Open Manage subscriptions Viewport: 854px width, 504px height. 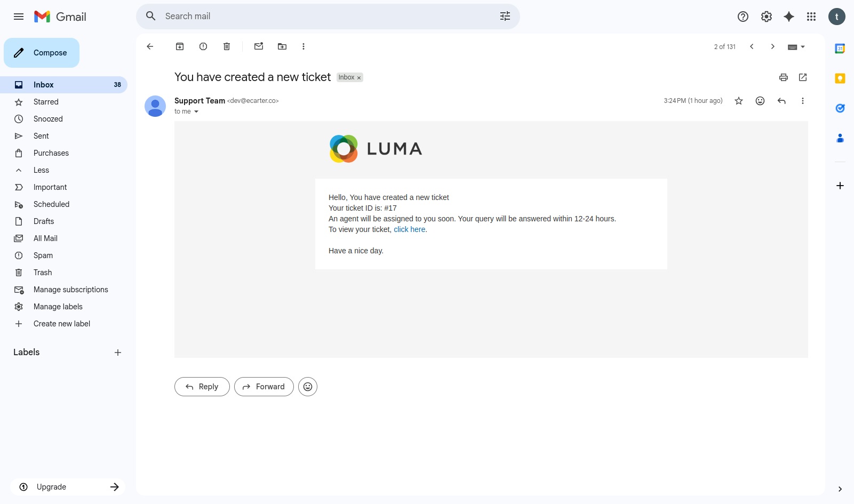click(63, 290)
